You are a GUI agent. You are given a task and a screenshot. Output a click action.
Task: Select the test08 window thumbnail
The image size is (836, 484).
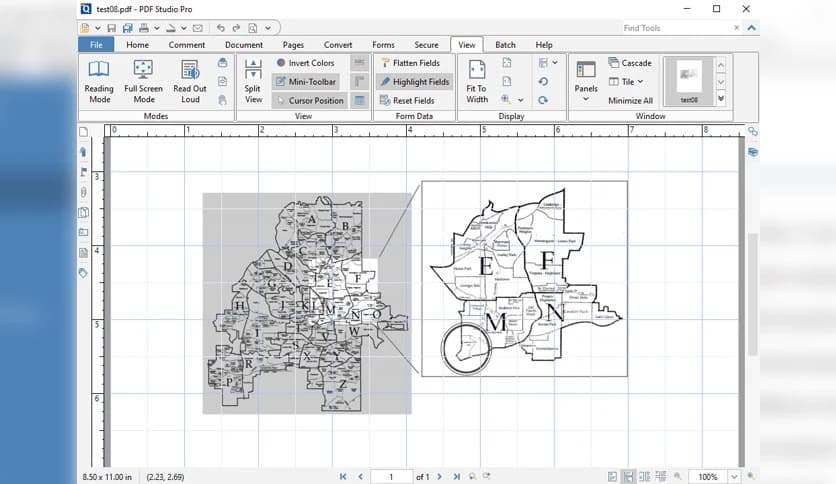pyautogui.click(x=689, y=81)
